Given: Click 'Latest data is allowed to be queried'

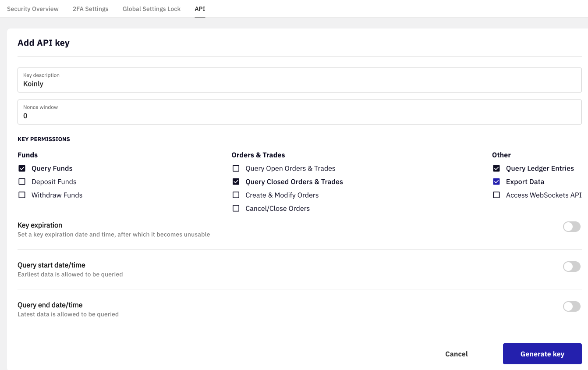Looking at the screenshot, I should (x=68, y=314).
